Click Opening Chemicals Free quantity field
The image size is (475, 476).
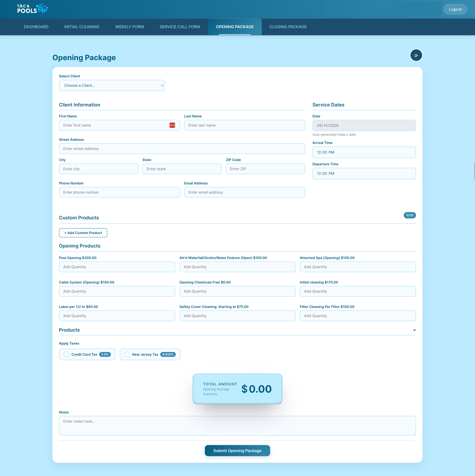tap(237, 291)
